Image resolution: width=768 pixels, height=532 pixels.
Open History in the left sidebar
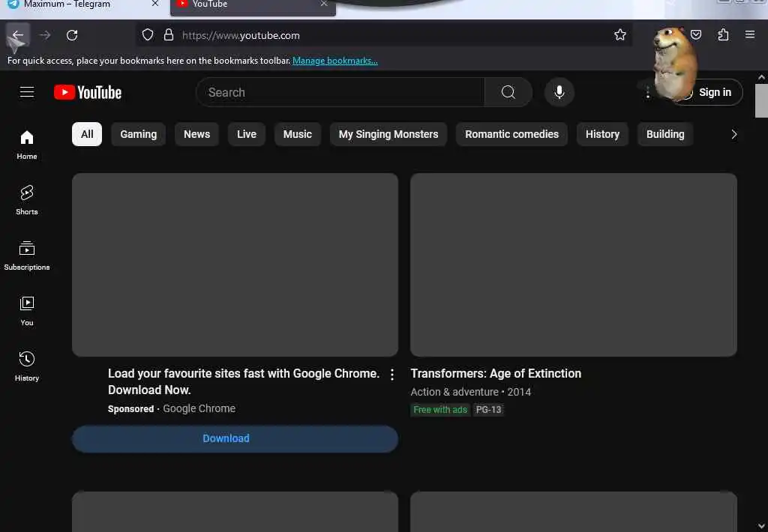click(x=27, y=366)
